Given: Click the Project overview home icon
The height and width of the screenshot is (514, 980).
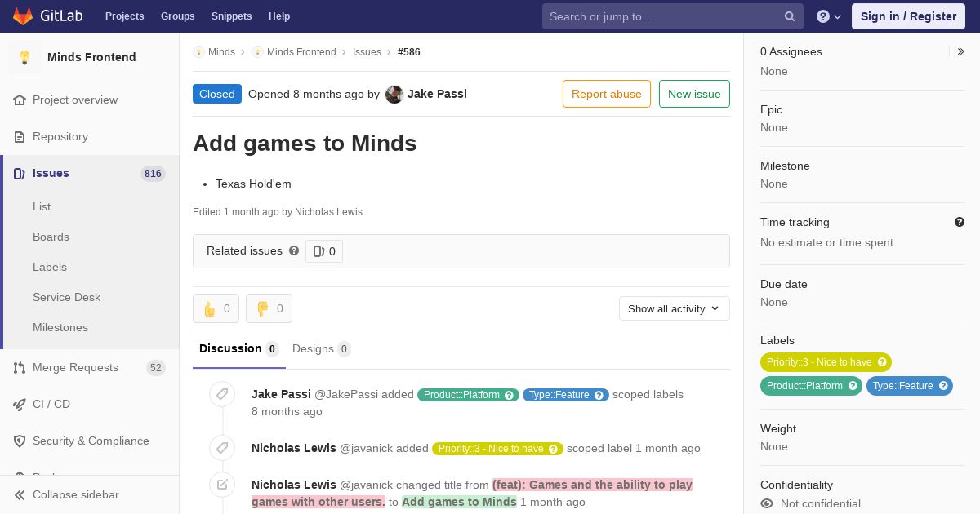Looking at the screenshot, I should click(x=20, y=100).
